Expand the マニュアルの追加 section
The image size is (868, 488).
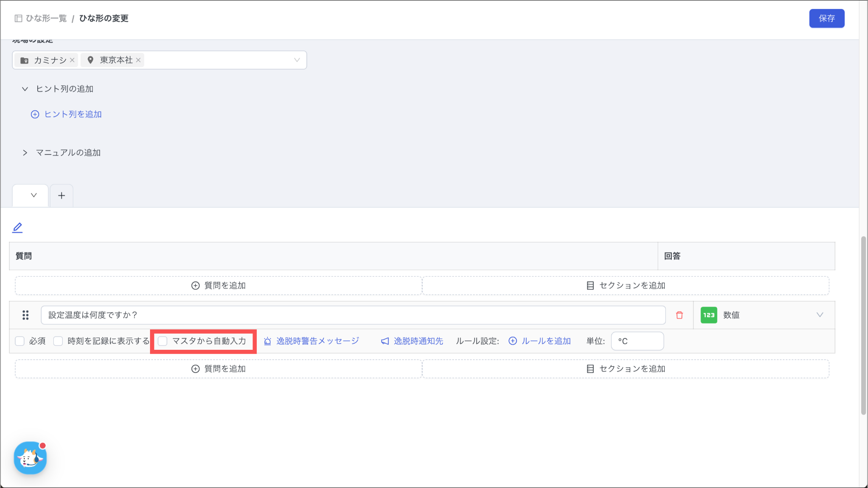(25, 153)
